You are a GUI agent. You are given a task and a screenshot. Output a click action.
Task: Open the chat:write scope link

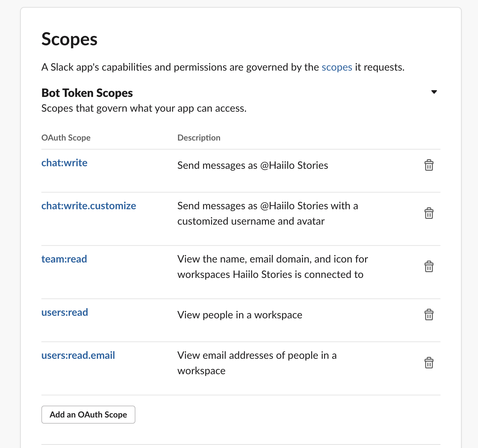pyautogui.click(x=64, y=163)
